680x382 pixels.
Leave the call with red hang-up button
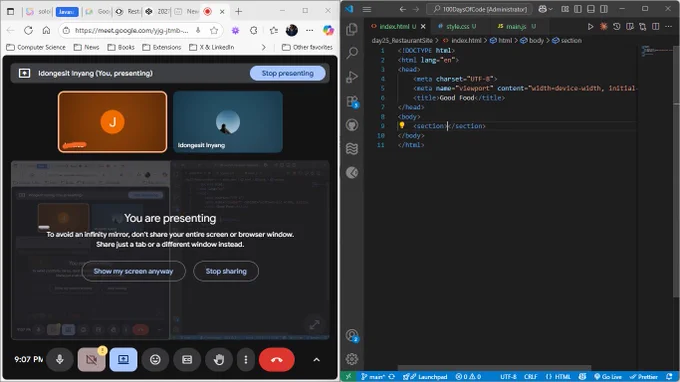277,359
